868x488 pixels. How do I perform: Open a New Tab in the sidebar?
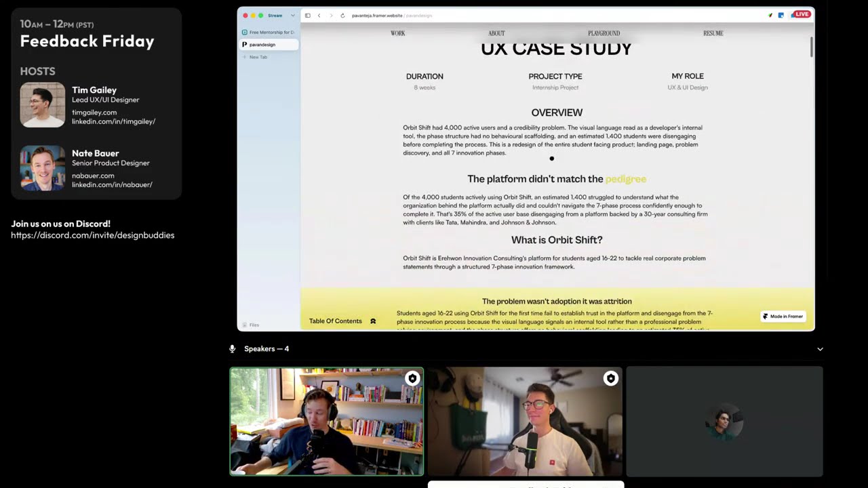point(255,57)
